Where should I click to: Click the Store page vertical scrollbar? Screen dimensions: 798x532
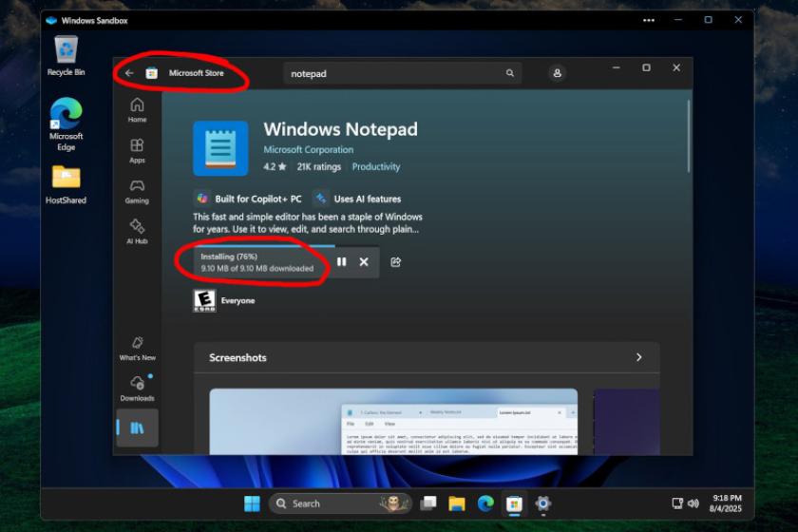pyautogui.click(x=689, y=136)
